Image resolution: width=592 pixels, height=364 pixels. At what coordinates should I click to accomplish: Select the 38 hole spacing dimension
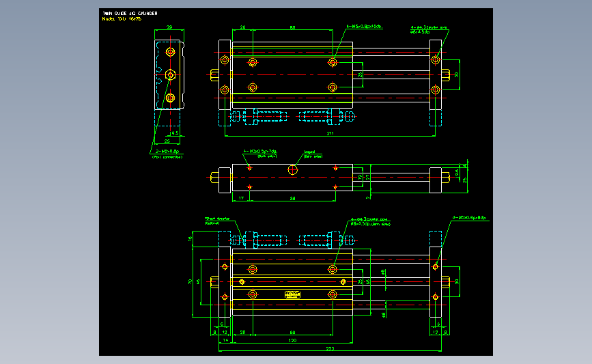293,198
